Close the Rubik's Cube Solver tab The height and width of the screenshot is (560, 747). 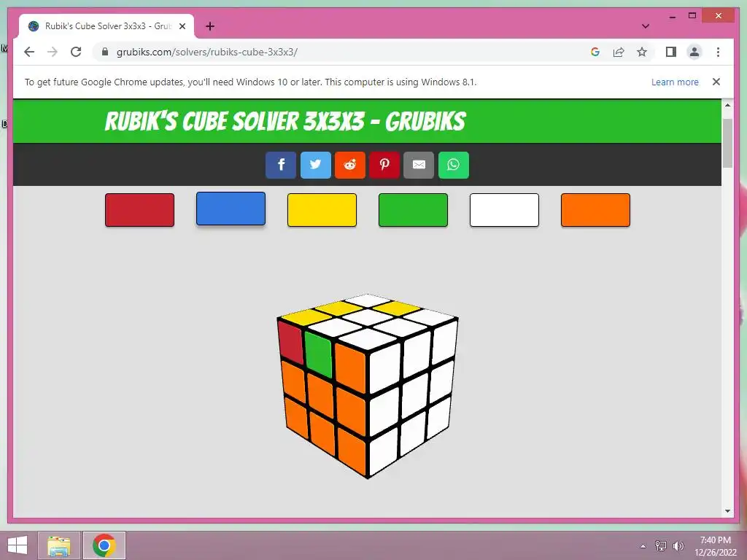(x=182, y=26)
